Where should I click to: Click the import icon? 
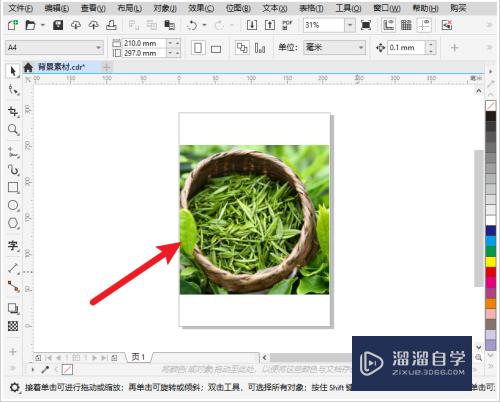click(252, 25)
